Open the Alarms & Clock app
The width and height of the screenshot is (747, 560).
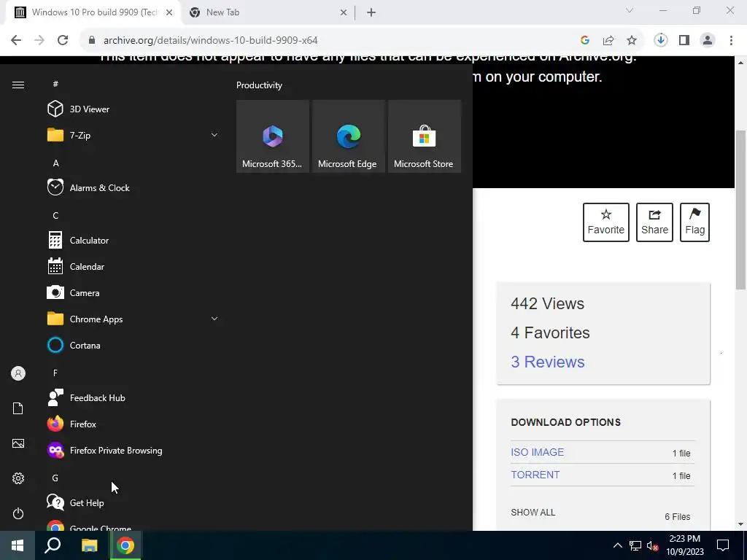[x=133, y=187]
